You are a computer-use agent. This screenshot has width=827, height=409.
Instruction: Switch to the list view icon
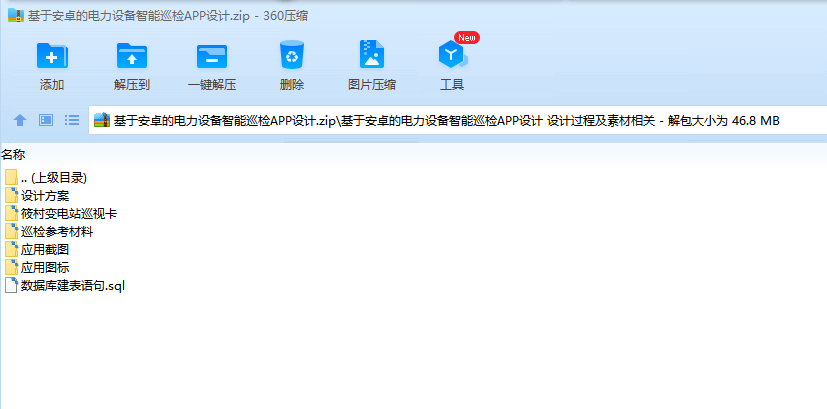[72, 120]
